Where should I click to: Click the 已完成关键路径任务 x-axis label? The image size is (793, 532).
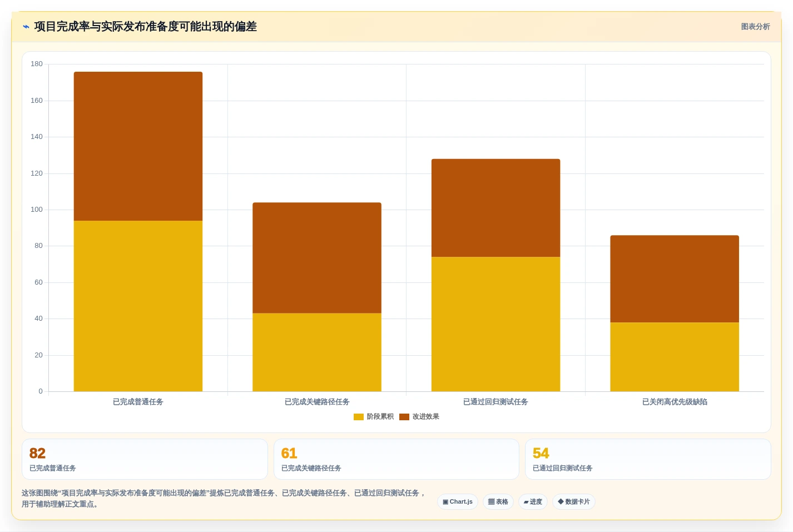[317, 402]
